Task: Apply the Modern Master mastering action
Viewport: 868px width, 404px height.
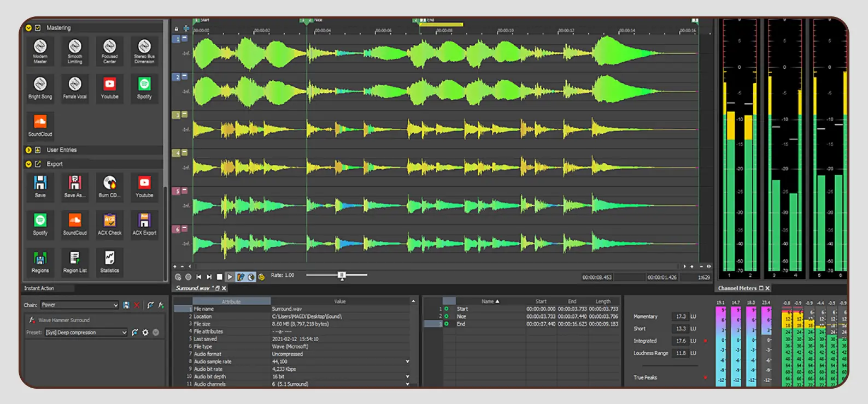Action: coord(40,51)
